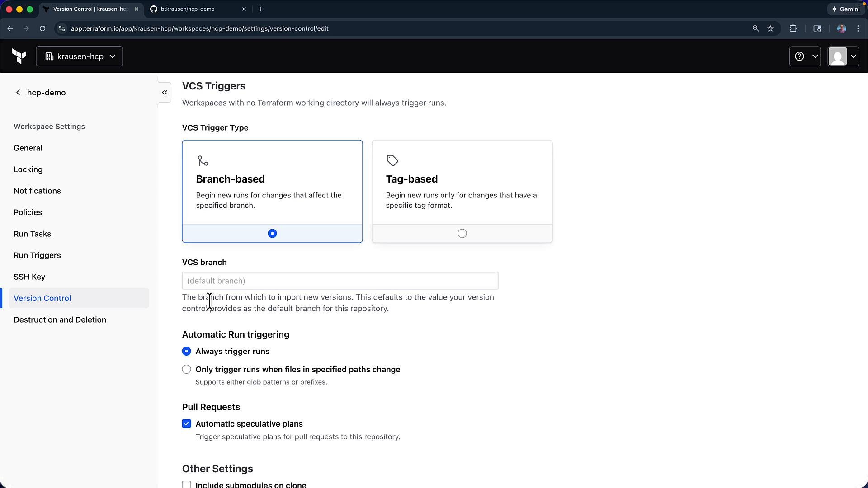This screenshot has width=868, height=488.
Task: Select the Tag-based card title
Action: (411, 179)
